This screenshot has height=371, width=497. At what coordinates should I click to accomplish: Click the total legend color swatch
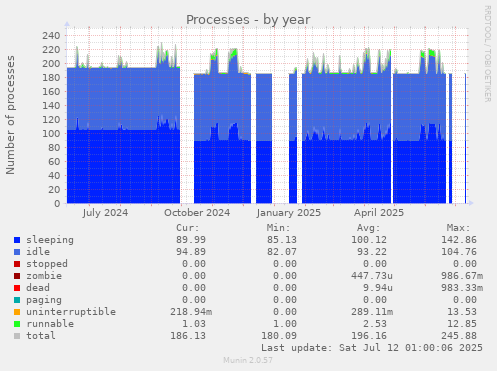tap(17, 336)
